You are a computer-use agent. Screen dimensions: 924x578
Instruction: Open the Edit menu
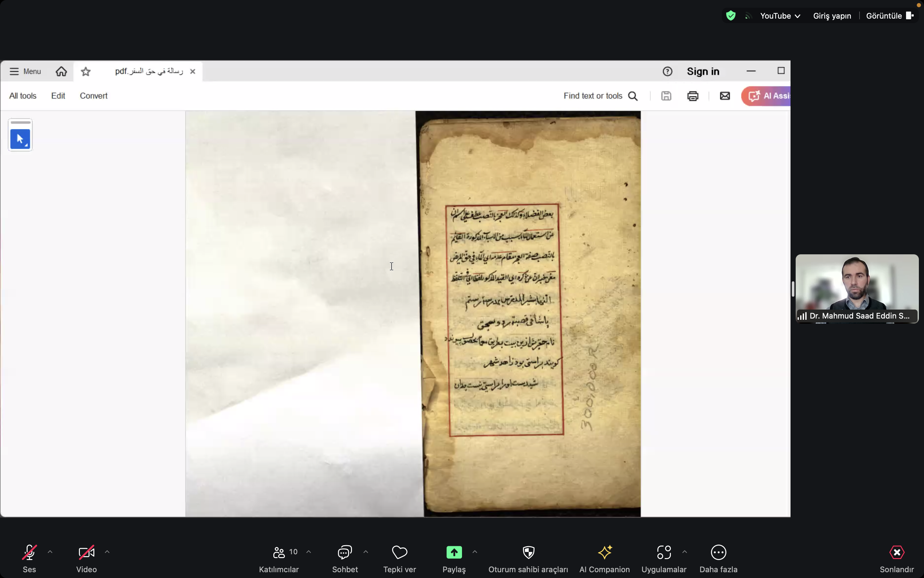point(58,96)
